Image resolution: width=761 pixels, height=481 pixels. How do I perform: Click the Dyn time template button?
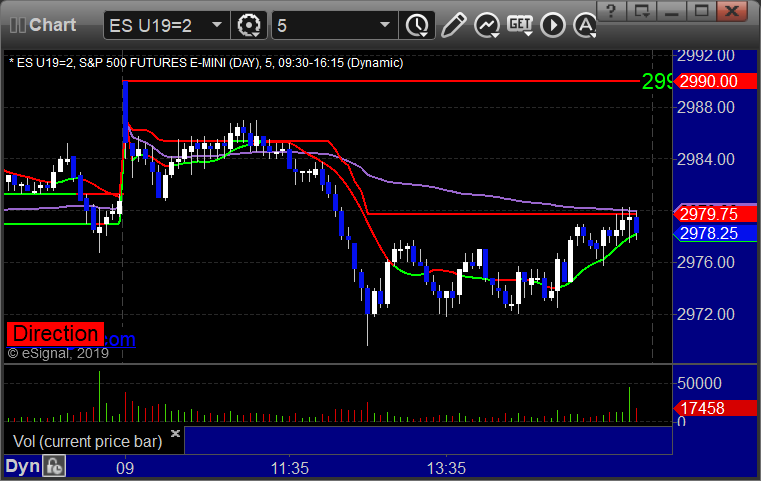[22, 466]
